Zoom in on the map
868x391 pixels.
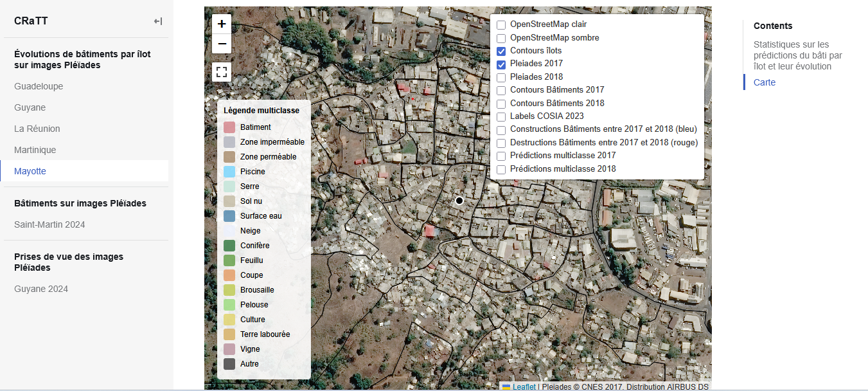(x=222, y=24)
